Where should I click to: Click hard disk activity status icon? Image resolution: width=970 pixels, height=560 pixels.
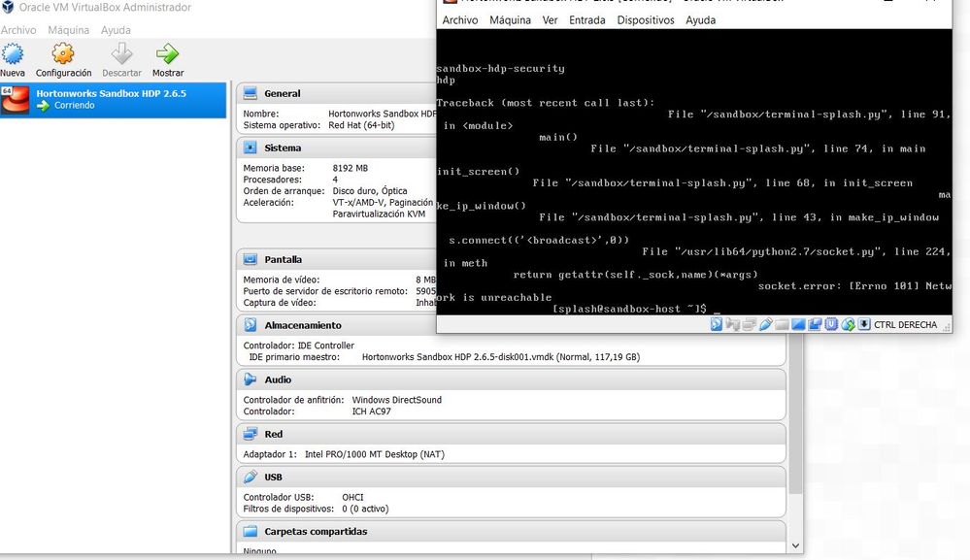(x=717, y=324)
